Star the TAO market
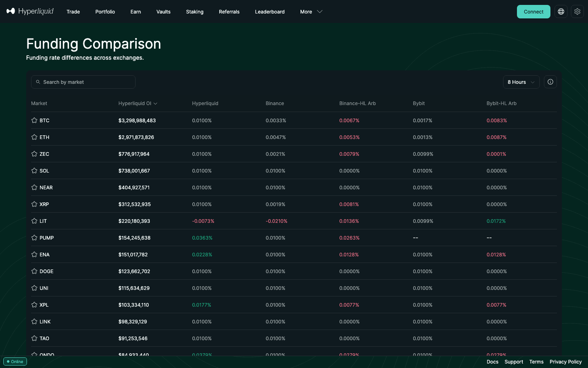This screenshot has width=588, height=368. click(x=34, y=338)
